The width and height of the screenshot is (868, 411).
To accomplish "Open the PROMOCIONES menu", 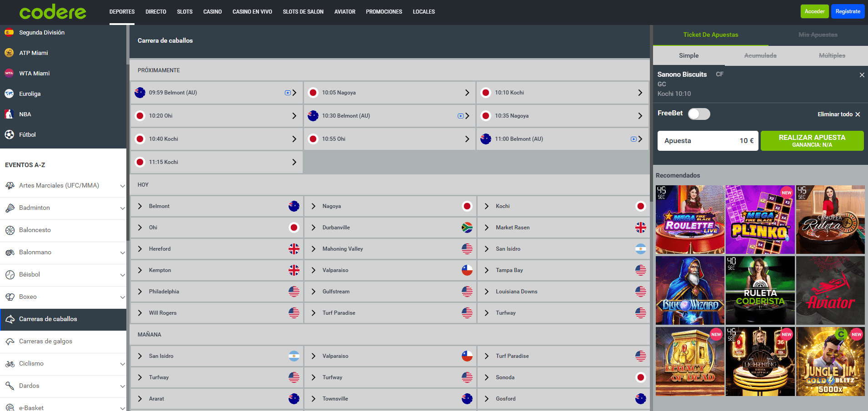I will click(x=384, y=12).
